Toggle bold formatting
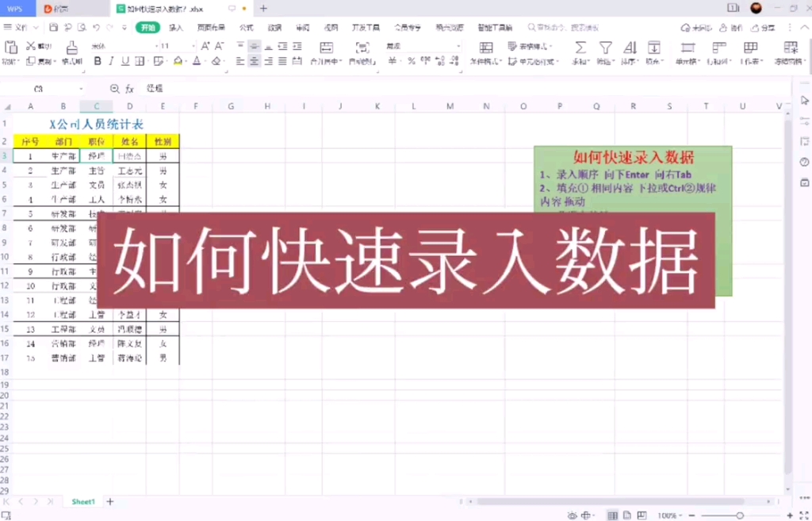 [98, 61]
